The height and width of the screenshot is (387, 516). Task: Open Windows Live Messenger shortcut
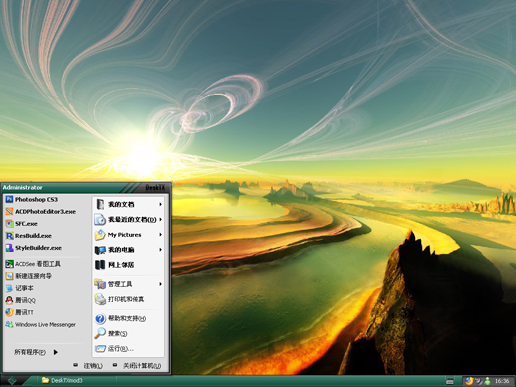41,324
